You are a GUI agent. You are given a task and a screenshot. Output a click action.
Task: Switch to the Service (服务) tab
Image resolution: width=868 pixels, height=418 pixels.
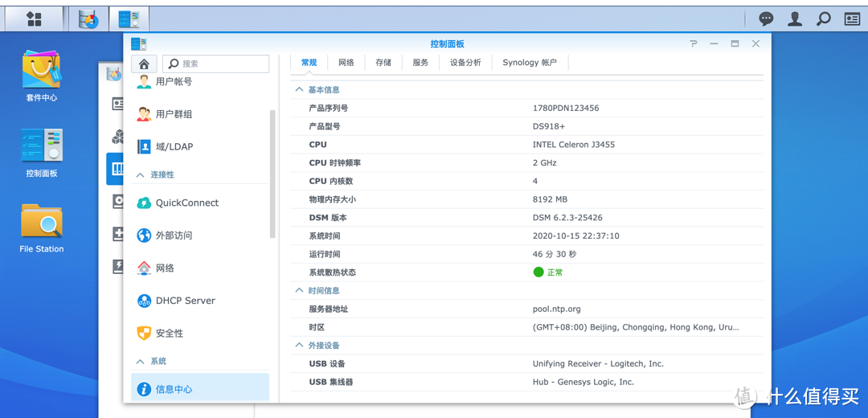420,63
